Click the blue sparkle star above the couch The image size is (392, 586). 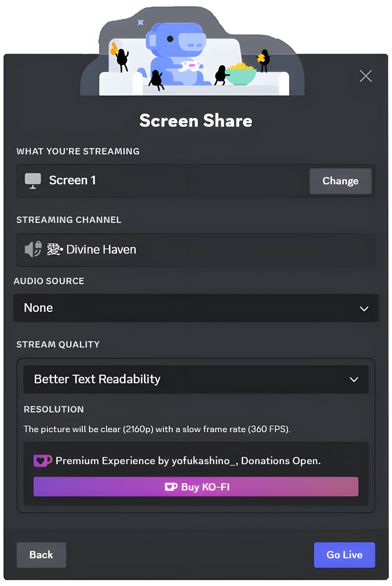click(x=140, y=23)
